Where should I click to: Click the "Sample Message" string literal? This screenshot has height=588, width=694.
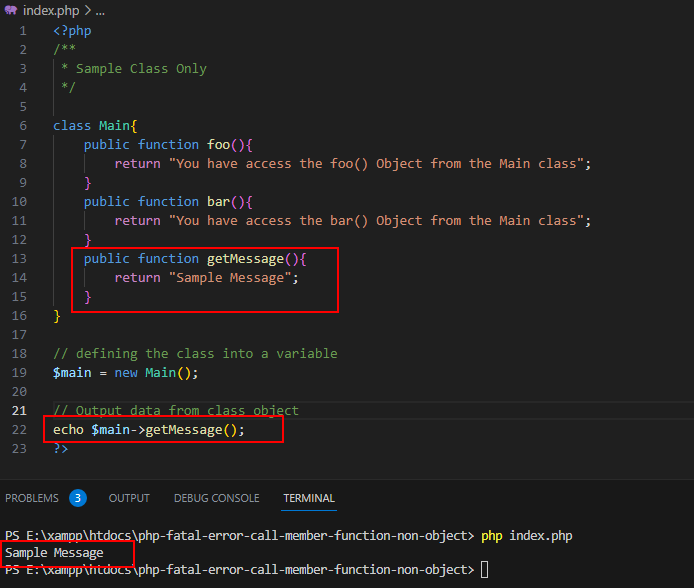point(230,278)
